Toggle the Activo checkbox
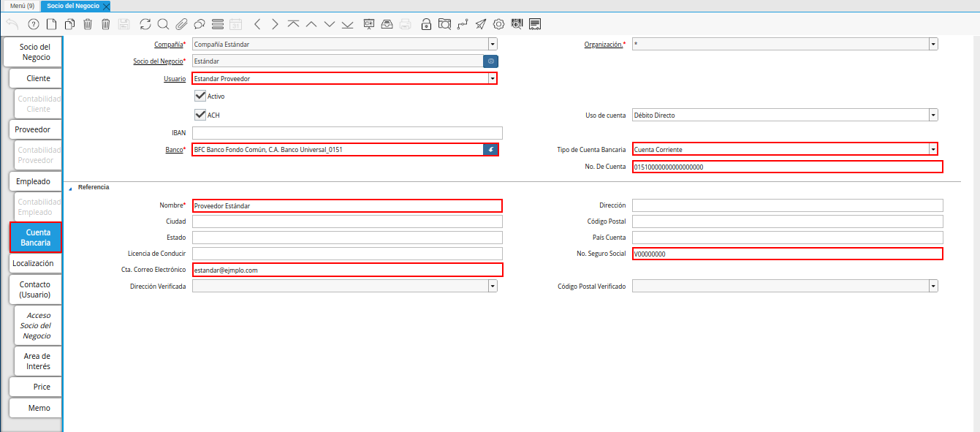The image size is (980, 432). tap(200, 96)
